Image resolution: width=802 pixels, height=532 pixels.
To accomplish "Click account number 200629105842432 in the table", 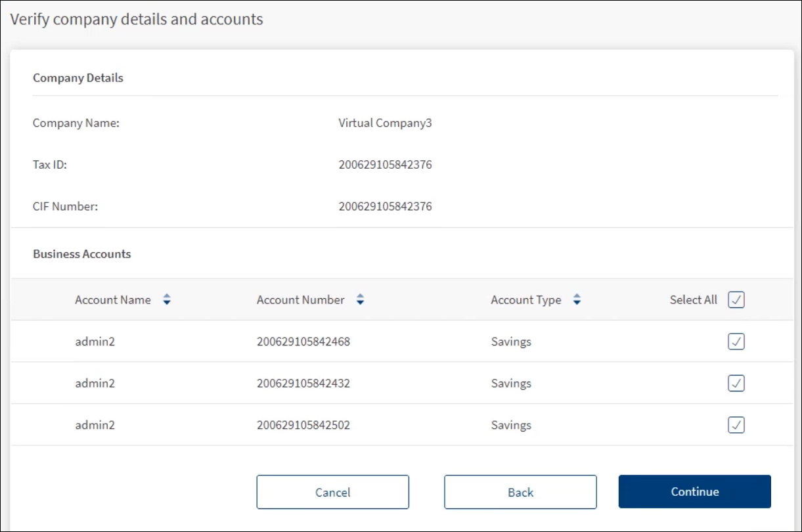I will (303, 384).
